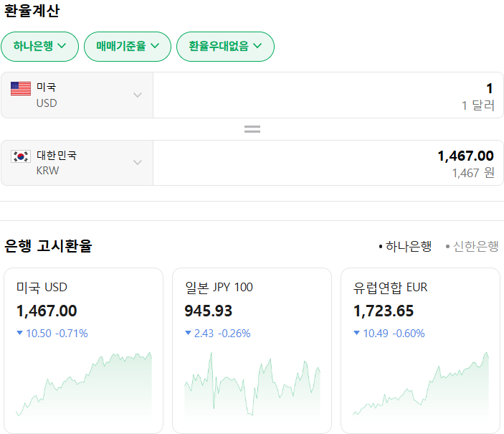Click the South Korea flag icon
The height and width of the screenshot is (434, 504).
tap(21, 156)
